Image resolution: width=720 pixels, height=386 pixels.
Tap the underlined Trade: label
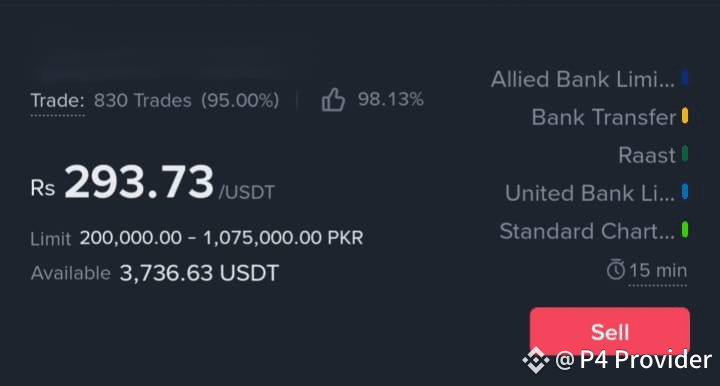click(x=57, y=101)
